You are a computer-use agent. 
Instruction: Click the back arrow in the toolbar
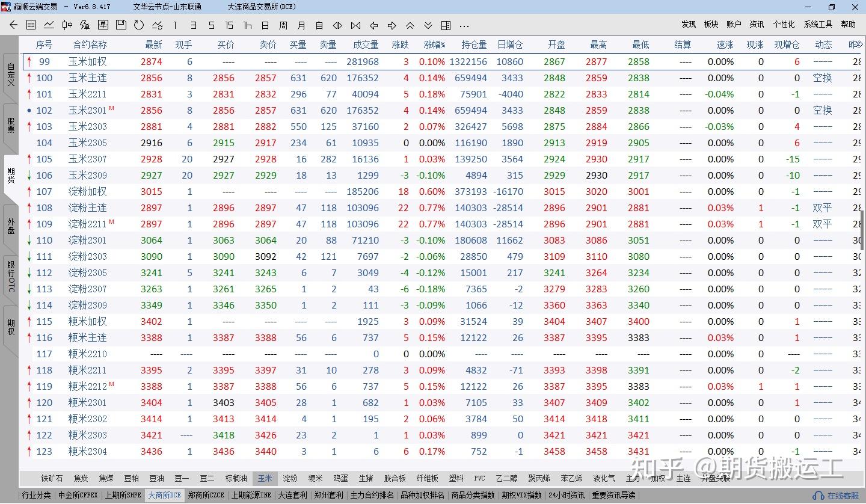(x=13, y=25)
